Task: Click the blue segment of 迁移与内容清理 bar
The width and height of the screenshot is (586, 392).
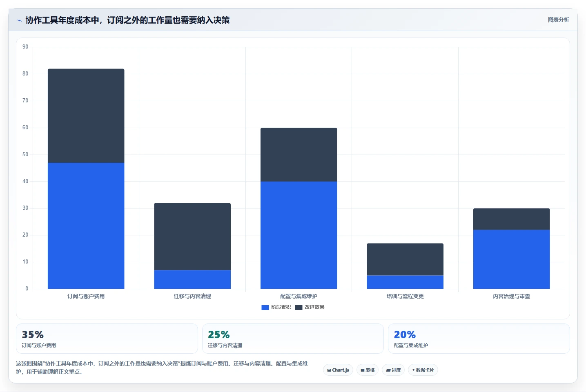Action: coord(192,279)
